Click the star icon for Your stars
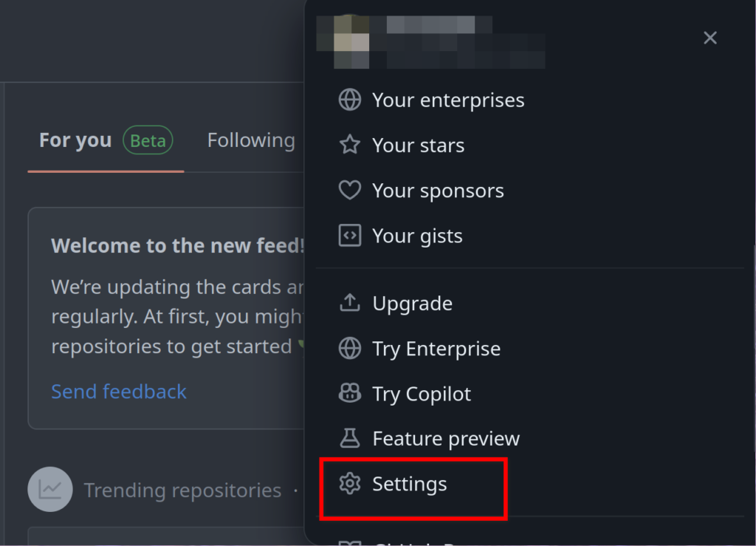The image size is (756, 546). tap(349, 146)
